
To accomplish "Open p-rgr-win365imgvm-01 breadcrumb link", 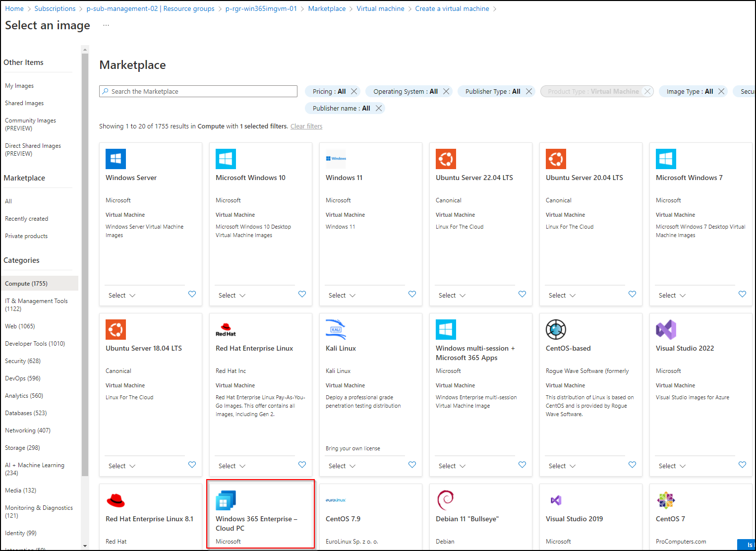I will click(261, 8).
